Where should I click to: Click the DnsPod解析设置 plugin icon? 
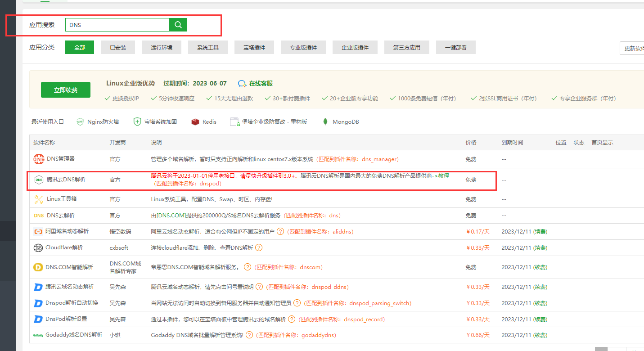[38, 319]
